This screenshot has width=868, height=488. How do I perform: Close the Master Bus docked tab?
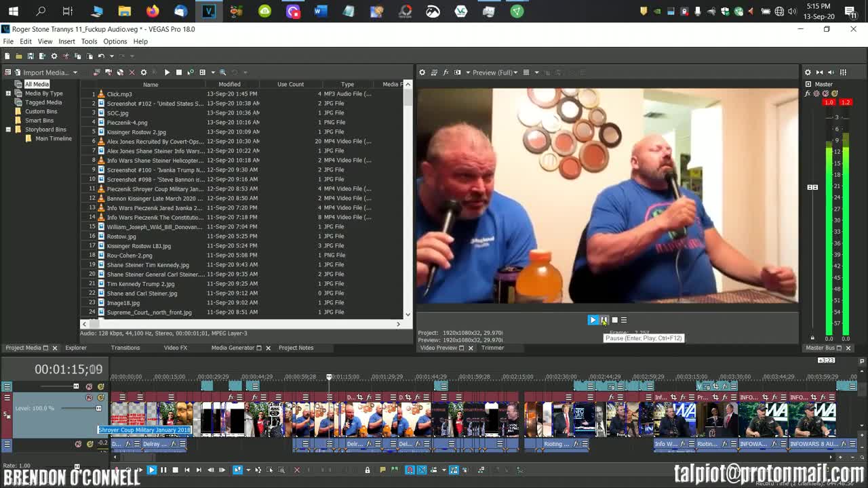coord(848,348)
